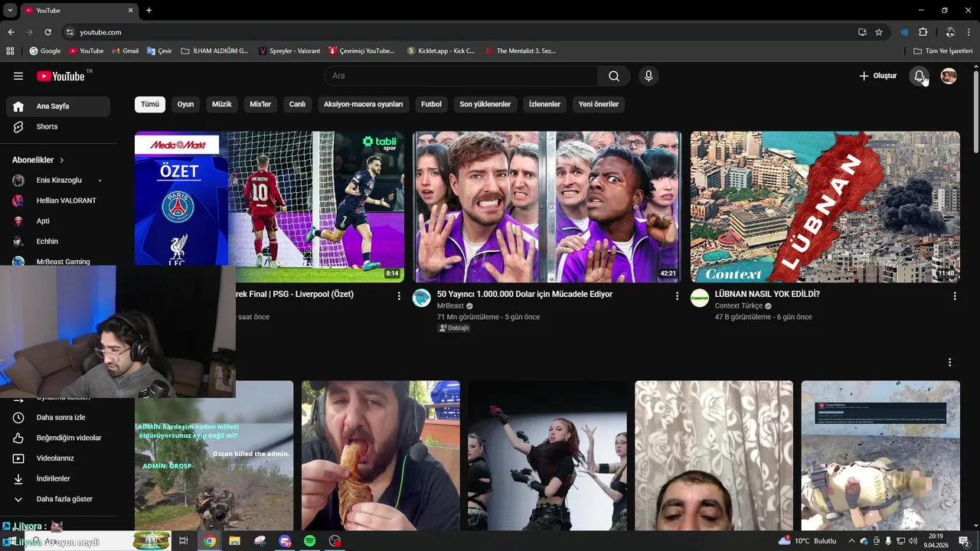Bookmark this page with the star icon
980x551 pixels.
click(x=879, y=32)
